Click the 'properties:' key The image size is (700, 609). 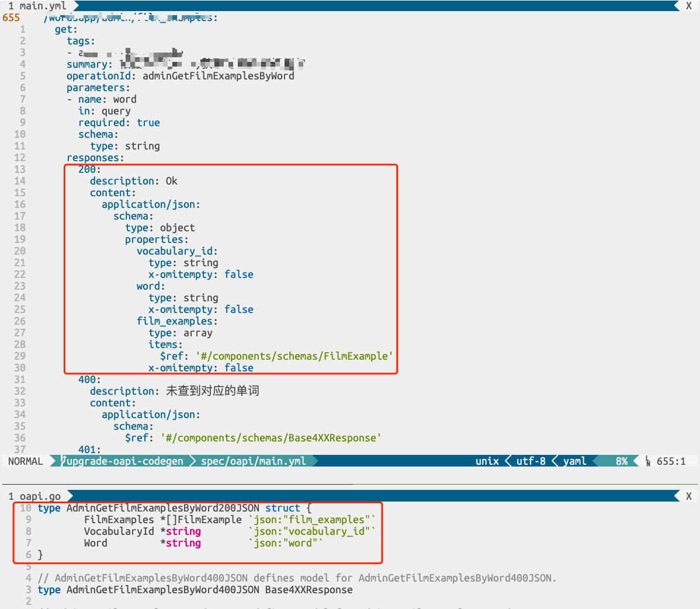[157, 239]
